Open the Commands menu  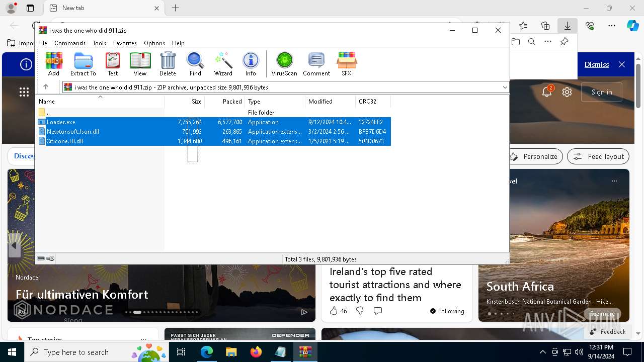click(70, 43)
